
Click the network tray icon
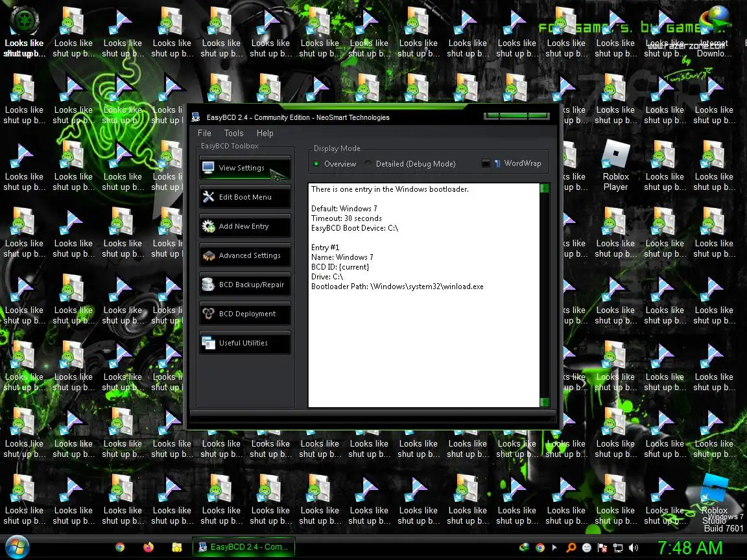(618, 548)
